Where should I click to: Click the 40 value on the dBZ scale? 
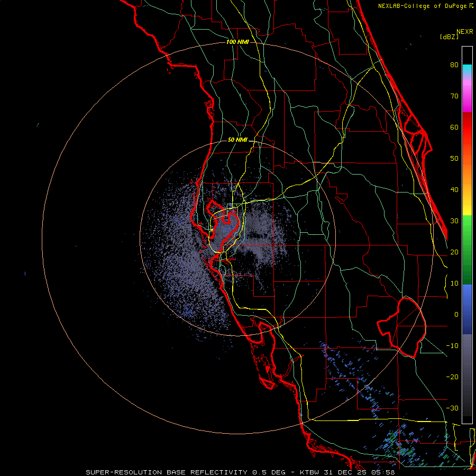(454, 190)
